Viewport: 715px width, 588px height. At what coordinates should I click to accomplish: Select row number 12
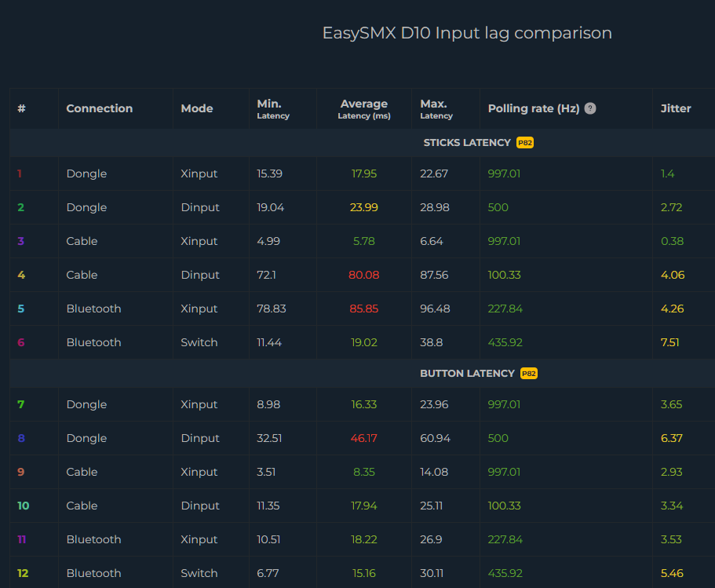coord(23,573)
